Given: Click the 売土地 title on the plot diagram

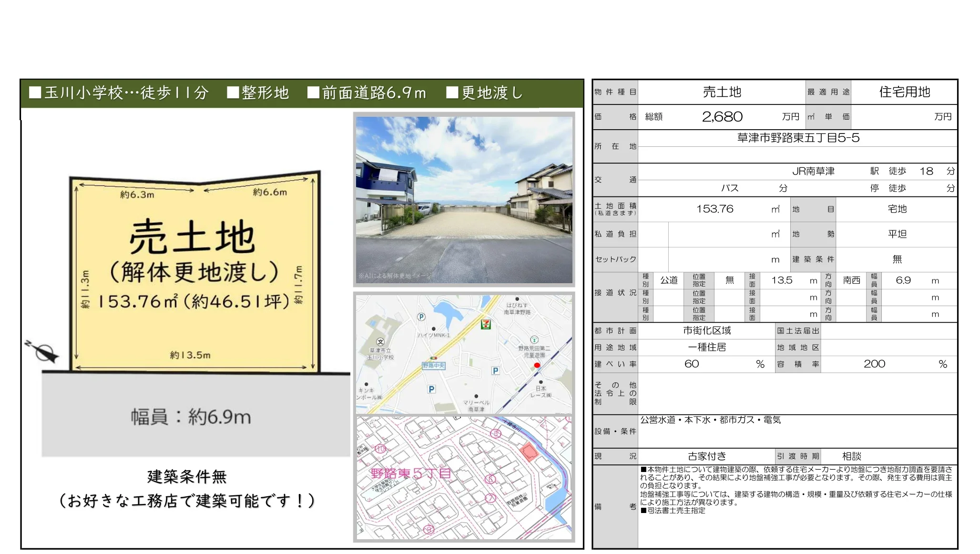Looking at the screenshot, I should pyautogui.click(x=193, y=235).
